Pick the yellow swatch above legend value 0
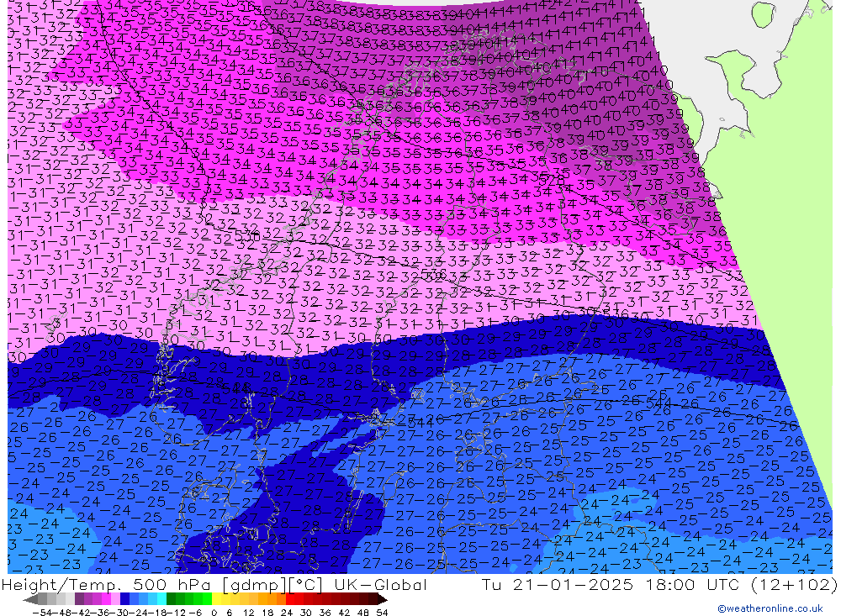This screenshot has width=841, height=616. (x=217, y=600)
